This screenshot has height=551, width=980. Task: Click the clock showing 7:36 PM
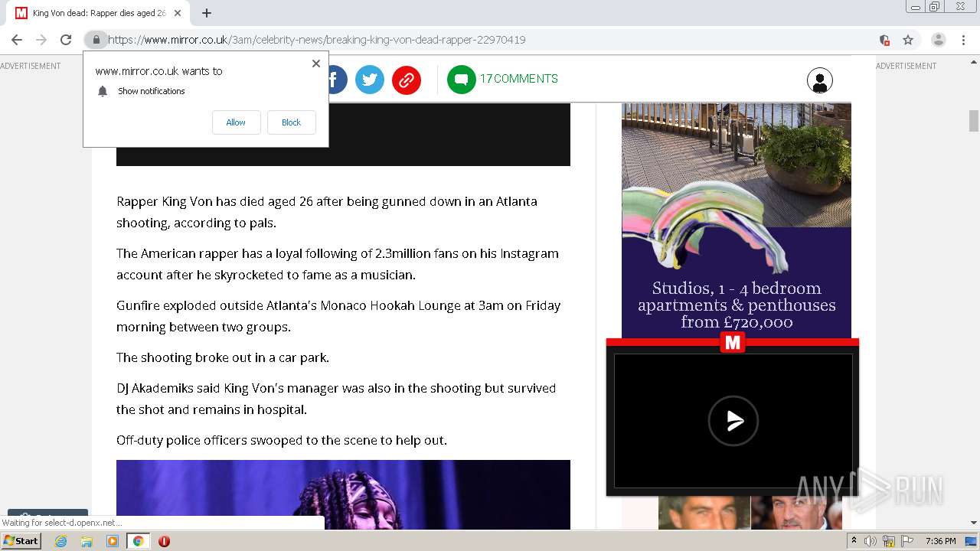tap(941, 541)
